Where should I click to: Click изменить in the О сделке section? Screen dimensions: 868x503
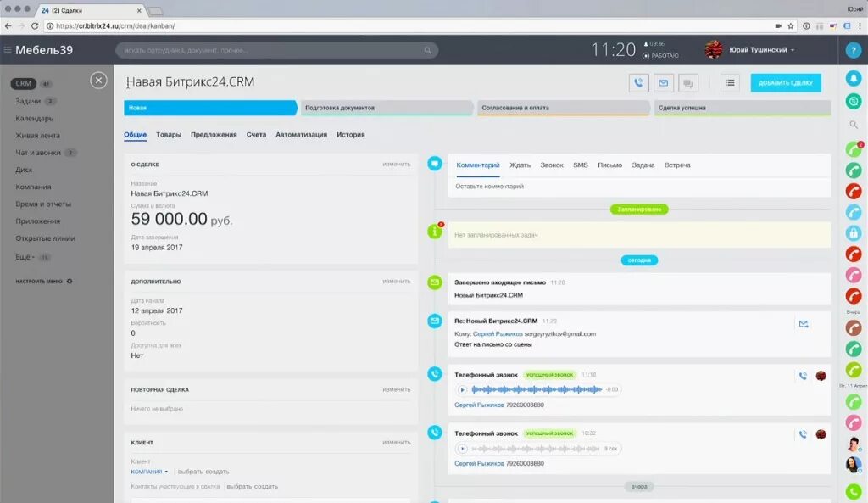tap(397, 164)
